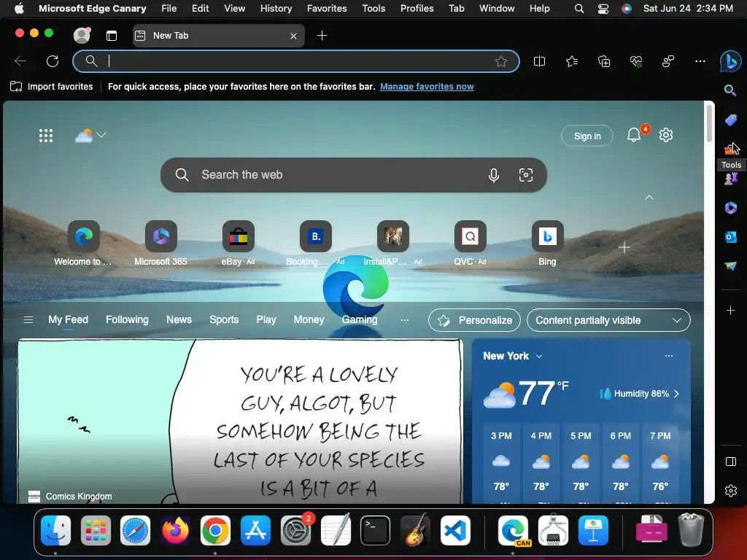Add a new quick link site
747x560 pixels.
[x=624, y=248]
